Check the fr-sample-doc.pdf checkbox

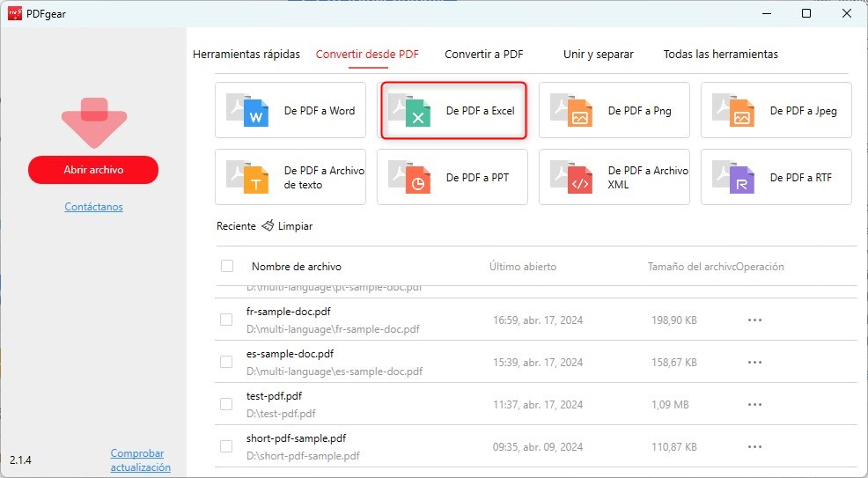226,320
